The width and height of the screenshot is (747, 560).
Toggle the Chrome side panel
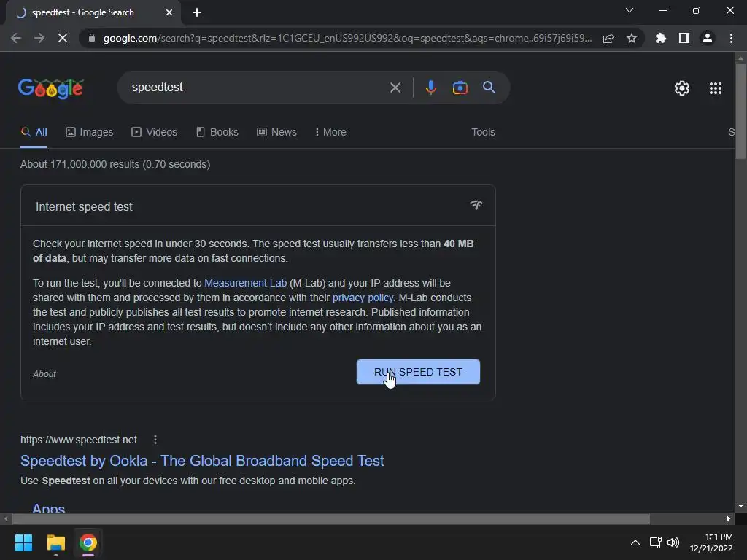pyautogui.click(x=684, y=38)
